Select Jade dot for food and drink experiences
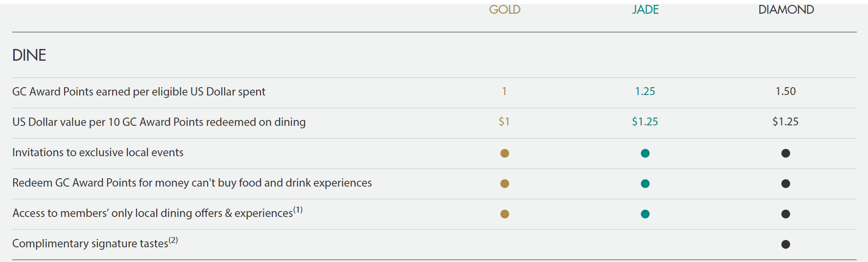This screenshot has width=868, height=262. 645,184
